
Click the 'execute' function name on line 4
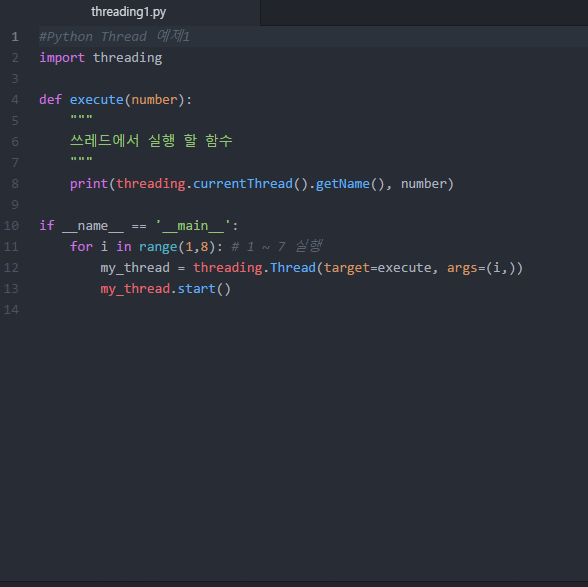coord(97,100)
